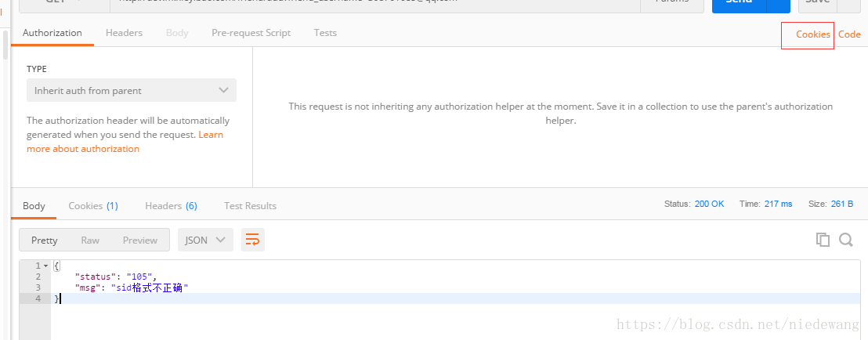
Task: Click the Code link
Action: (x=849, y=34)
